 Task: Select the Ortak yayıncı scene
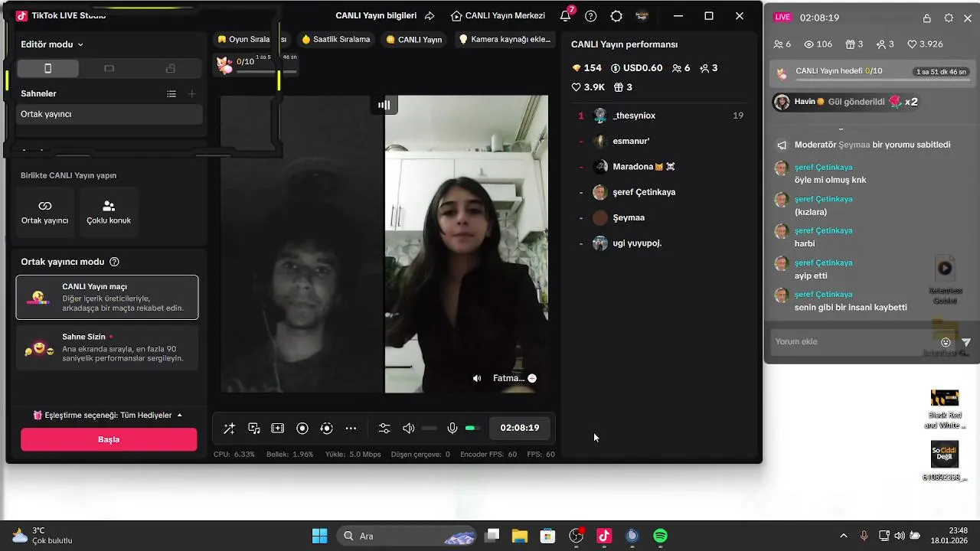pos(109,114)
